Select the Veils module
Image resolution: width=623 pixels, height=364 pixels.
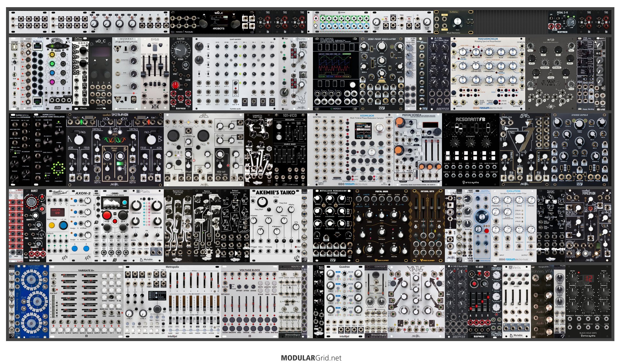click(x=517, y=301)
